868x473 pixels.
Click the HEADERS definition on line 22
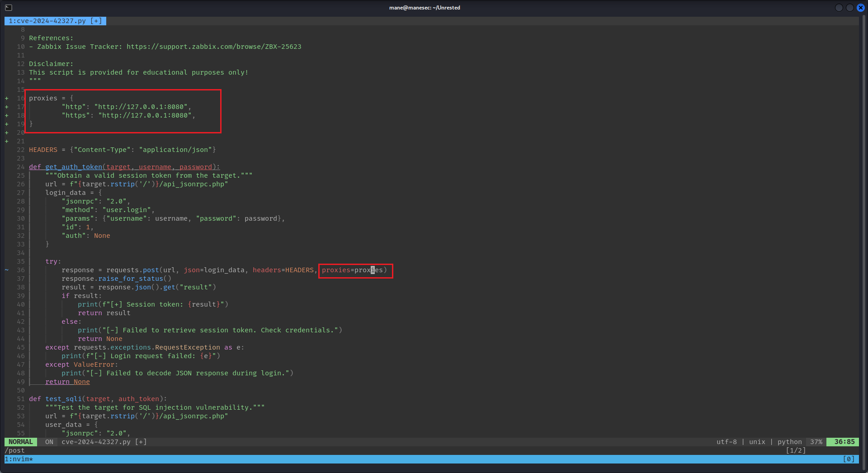click(x=123, y=150)
